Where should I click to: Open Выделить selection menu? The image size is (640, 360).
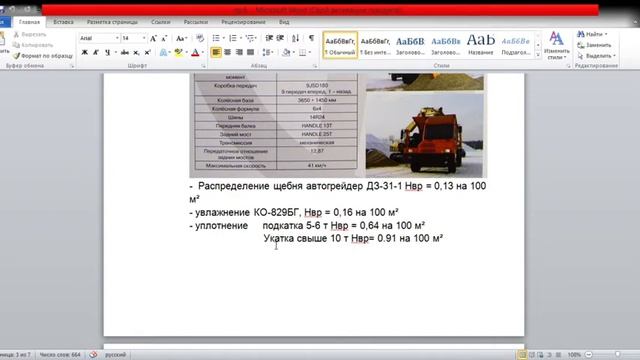(596, 56)
